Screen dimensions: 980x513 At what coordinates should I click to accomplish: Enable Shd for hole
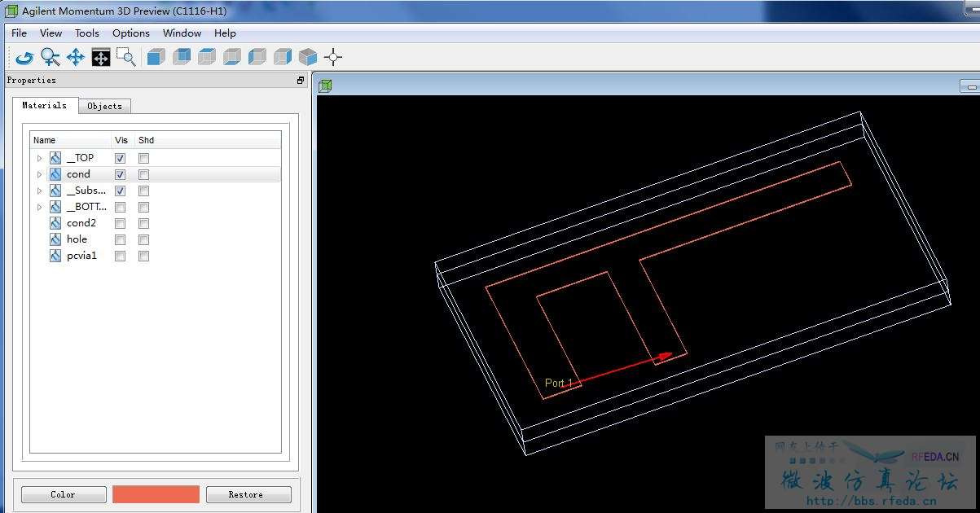click(143, 239)
